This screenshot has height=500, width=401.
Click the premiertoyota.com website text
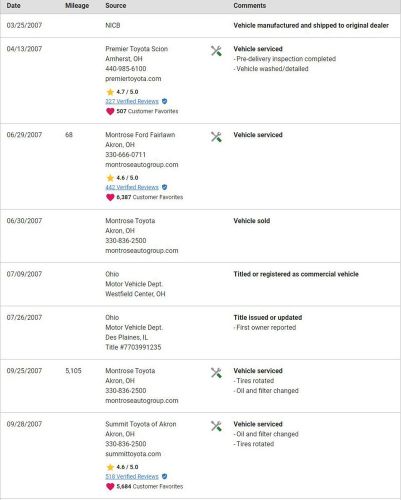[x=133, y=79]
